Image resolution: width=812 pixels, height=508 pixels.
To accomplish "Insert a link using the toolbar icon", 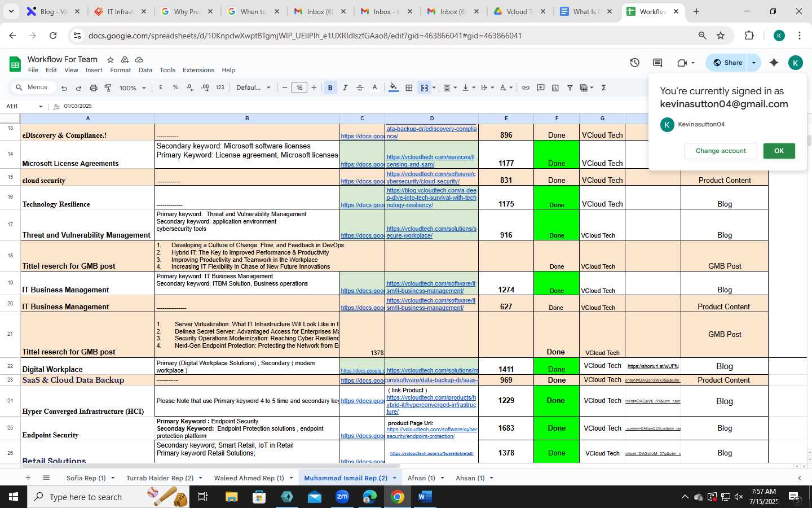I will [526, 87].
